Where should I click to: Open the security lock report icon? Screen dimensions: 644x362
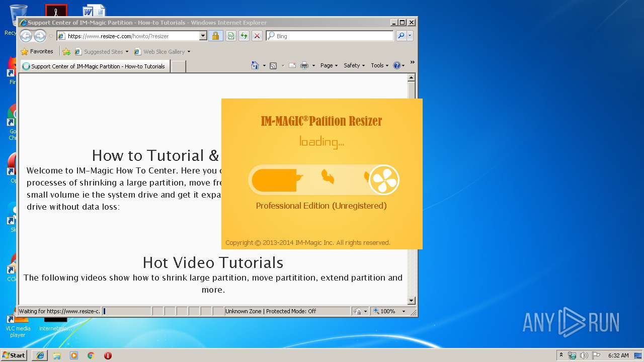(215, 36)
